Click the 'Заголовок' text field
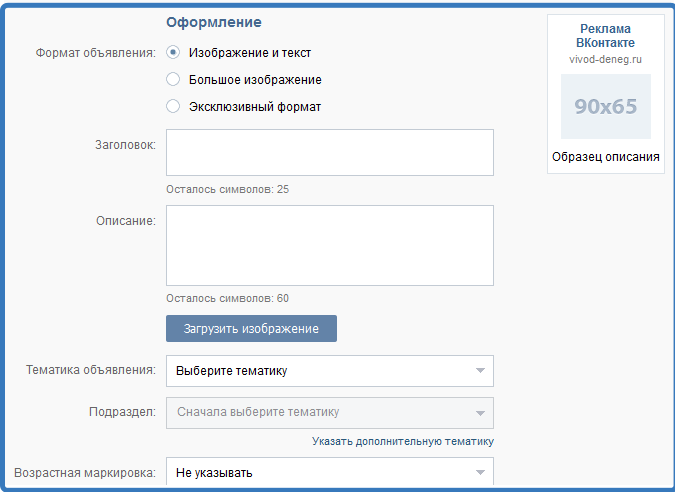The image size is (675, 492). pyautogui.click(x=329, y=152)
